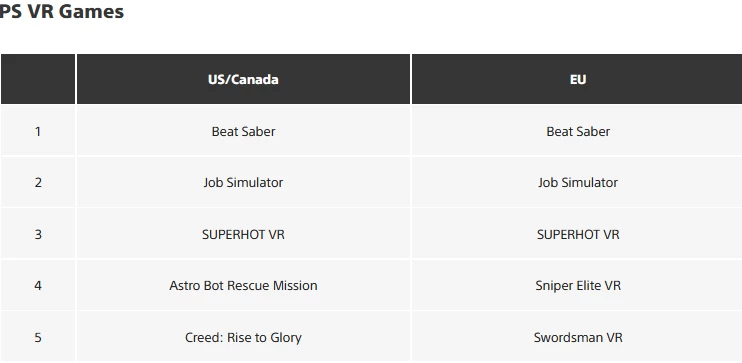Select the EU column header

(577, 79)
